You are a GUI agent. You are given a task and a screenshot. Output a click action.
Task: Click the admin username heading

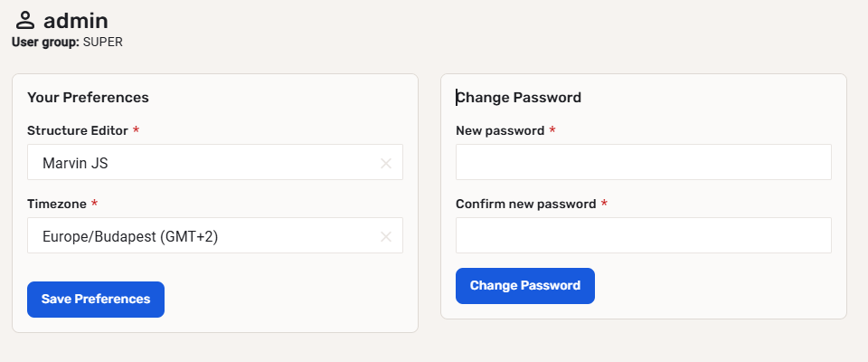tap(74, 20)
